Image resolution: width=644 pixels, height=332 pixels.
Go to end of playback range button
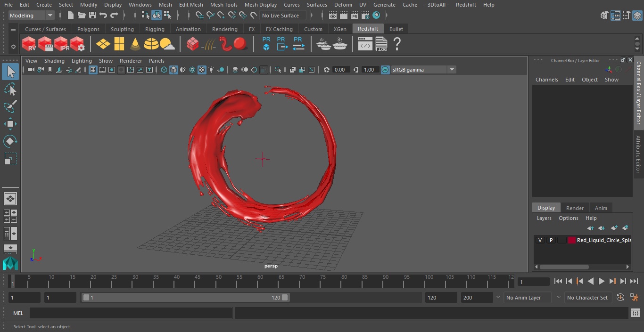(634, 281)
